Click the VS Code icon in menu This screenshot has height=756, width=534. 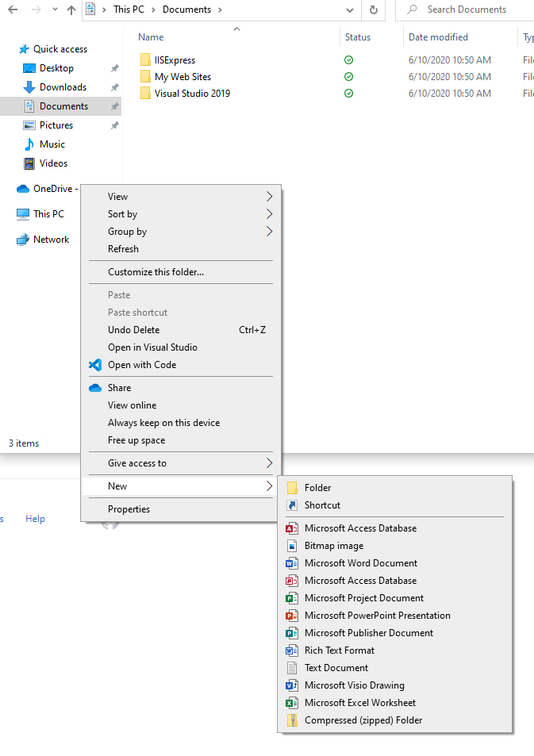(95, 365)
